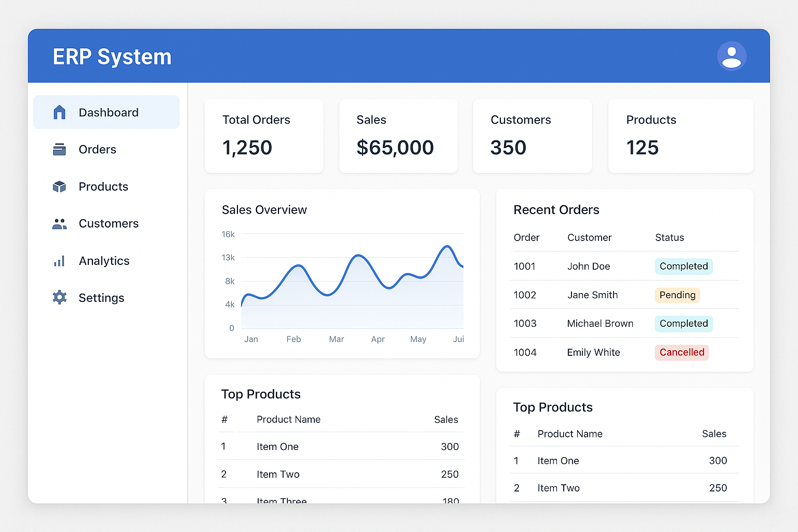Select the Dashboard home icon
The image size is (798, 532).
(59, 112)
